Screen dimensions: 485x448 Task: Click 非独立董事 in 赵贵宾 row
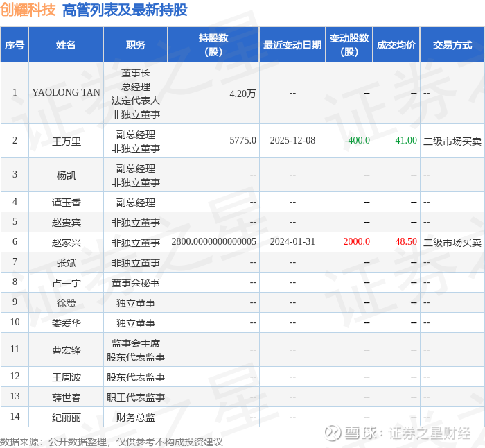click(136, 223)
